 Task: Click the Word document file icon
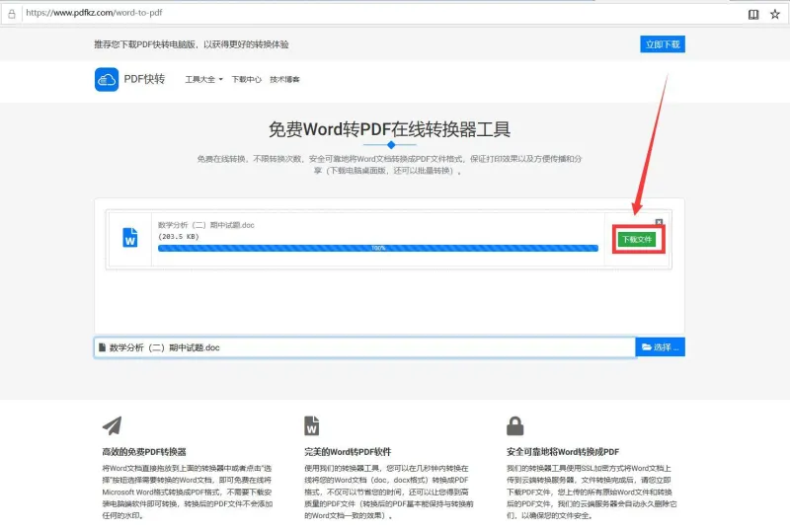(130, 238)
